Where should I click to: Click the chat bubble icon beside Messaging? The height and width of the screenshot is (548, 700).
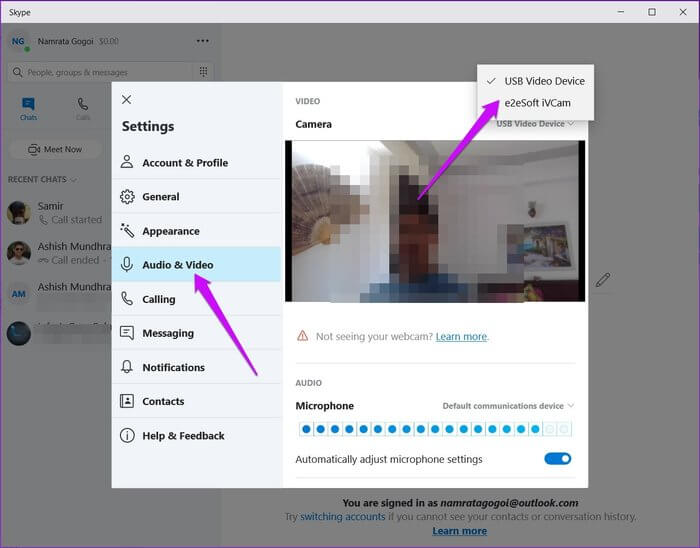click(127, 333)
